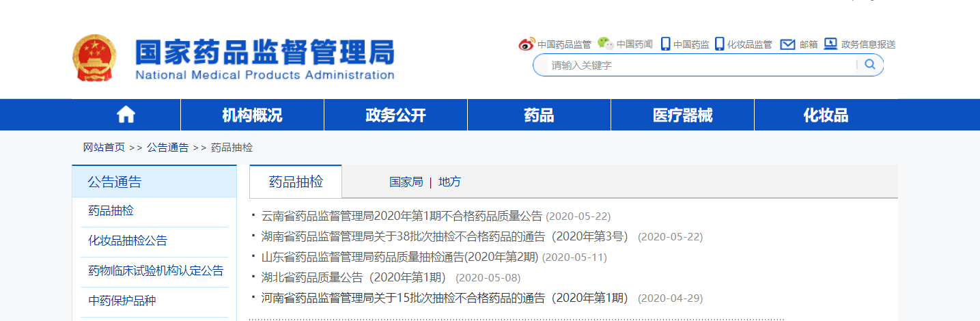Screen dimensions: 980x321
Task: Select the 药品抽检 tab
Action: coord(296,182)
